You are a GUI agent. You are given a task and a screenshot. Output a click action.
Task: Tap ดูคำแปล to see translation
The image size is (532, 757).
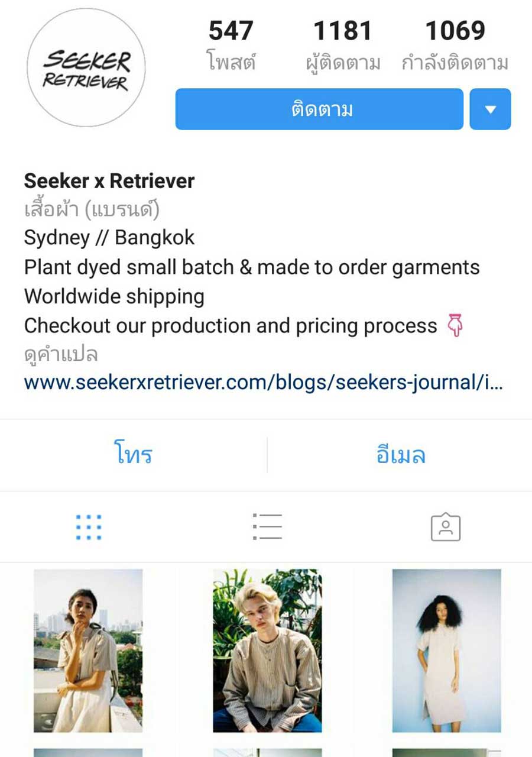coord(61,355)
